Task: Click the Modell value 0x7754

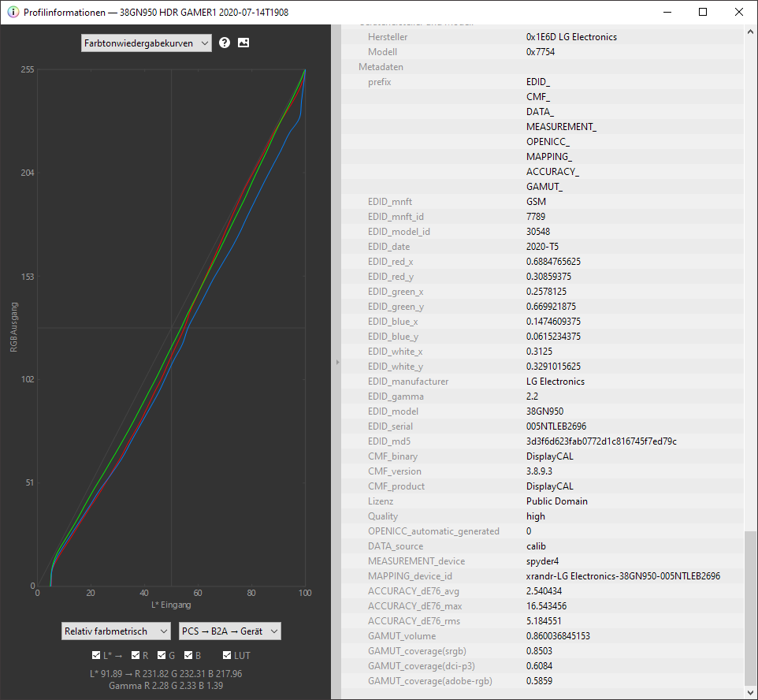Action: coord(541,52)
